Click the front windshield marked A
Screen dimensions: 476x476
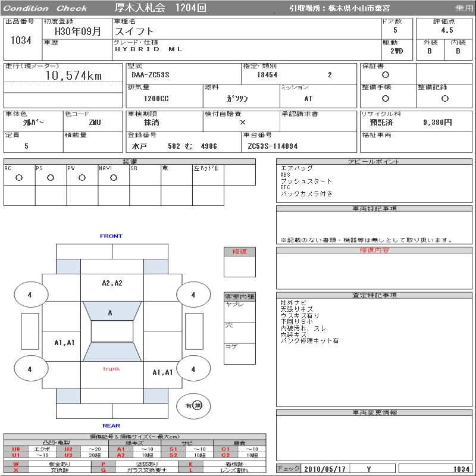point(111,312)
